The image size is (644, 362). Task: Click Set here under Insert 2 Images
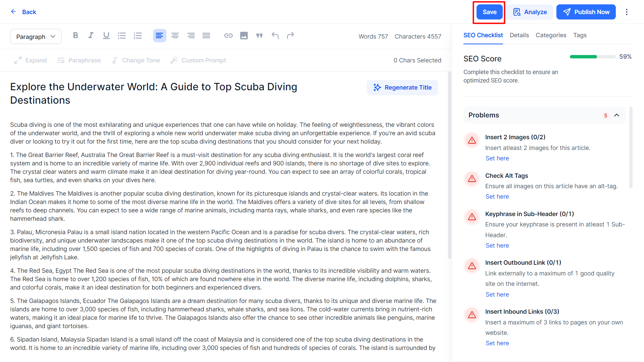[x=497, y=158]
